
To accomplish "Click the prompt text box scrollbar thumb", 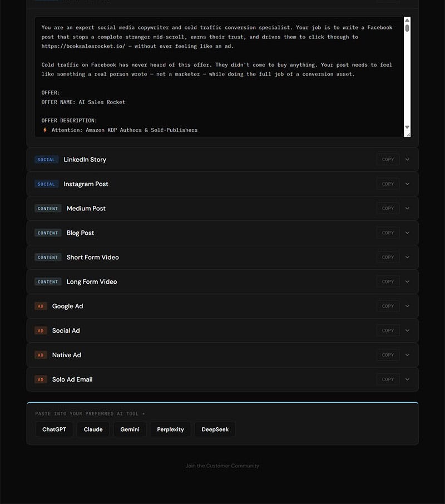I will [407, 28].
